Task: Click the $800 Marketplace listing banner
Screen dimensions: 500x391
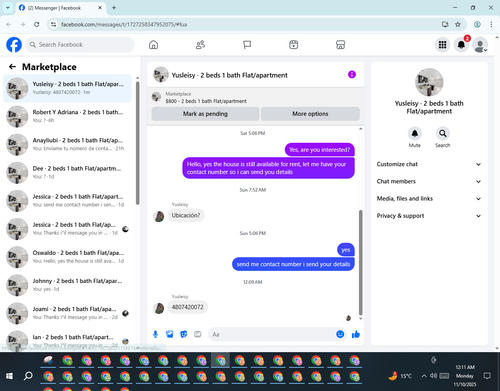Action: [x=256, y=98]
